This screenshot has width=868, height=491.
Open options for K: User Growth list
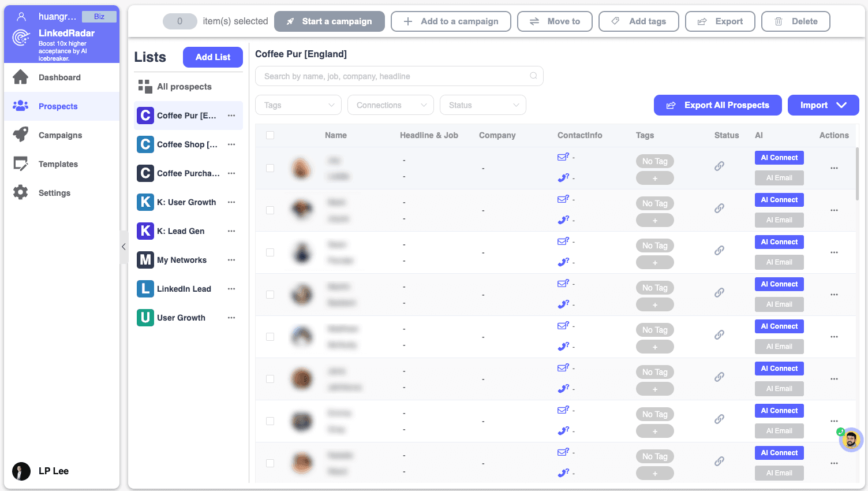click(231, 202)
